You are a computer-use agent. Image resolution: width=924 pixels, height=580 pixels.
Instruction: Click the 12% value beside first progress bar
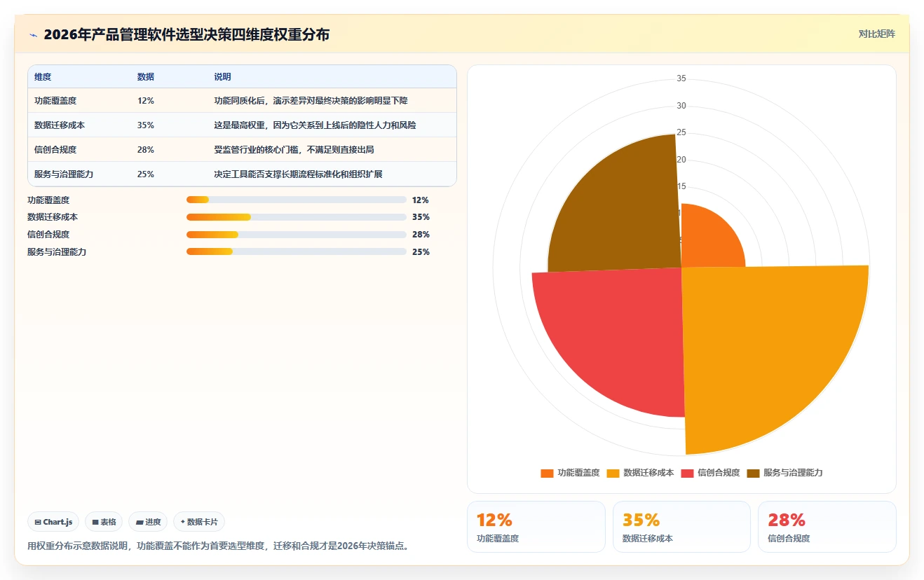pyautogui.click(x=421, y=200)
